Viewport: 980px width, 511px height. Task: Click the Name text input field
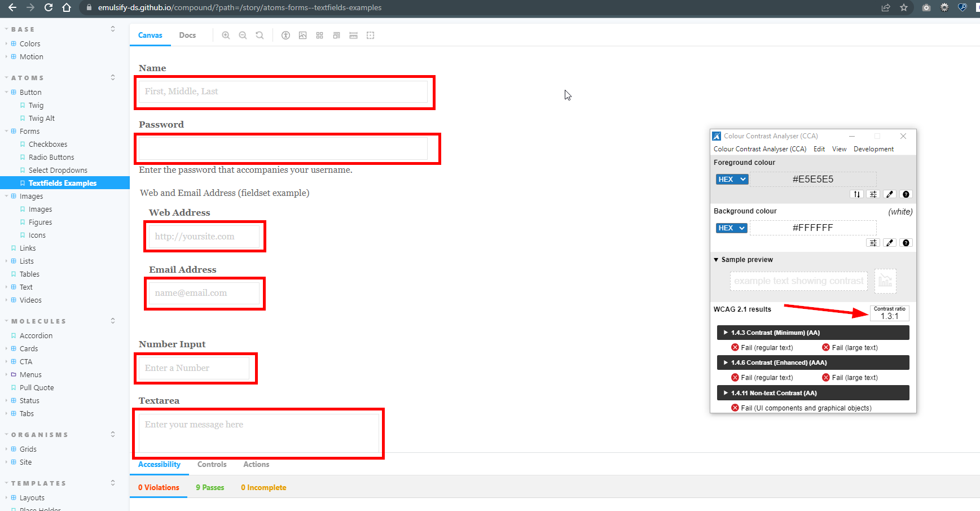(x=284, y=91)
